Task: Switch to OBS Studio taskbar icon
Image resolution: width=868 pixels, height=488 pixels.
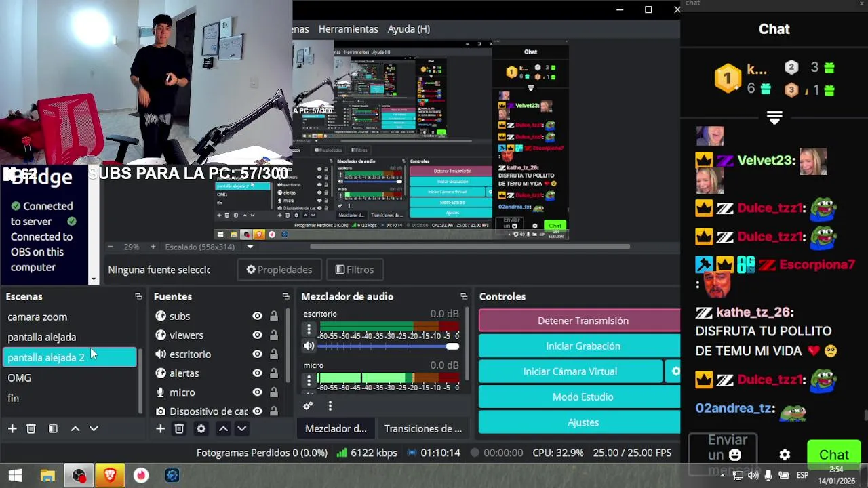Action: [79, 476]
